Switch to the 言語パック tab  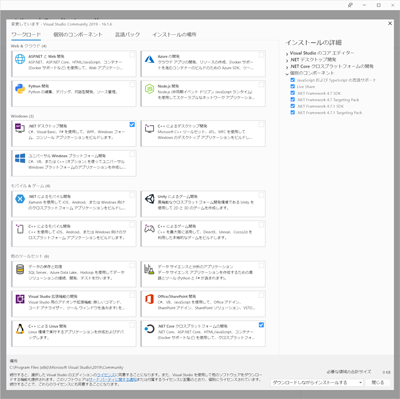[x=128, y=34]
